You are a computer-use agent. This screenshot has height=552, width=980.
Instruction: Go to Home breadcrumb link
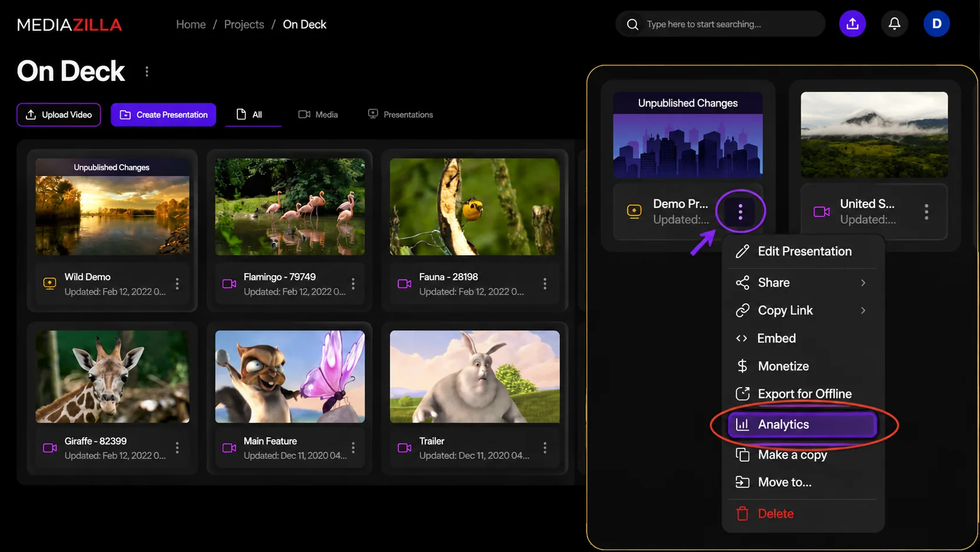191,25
